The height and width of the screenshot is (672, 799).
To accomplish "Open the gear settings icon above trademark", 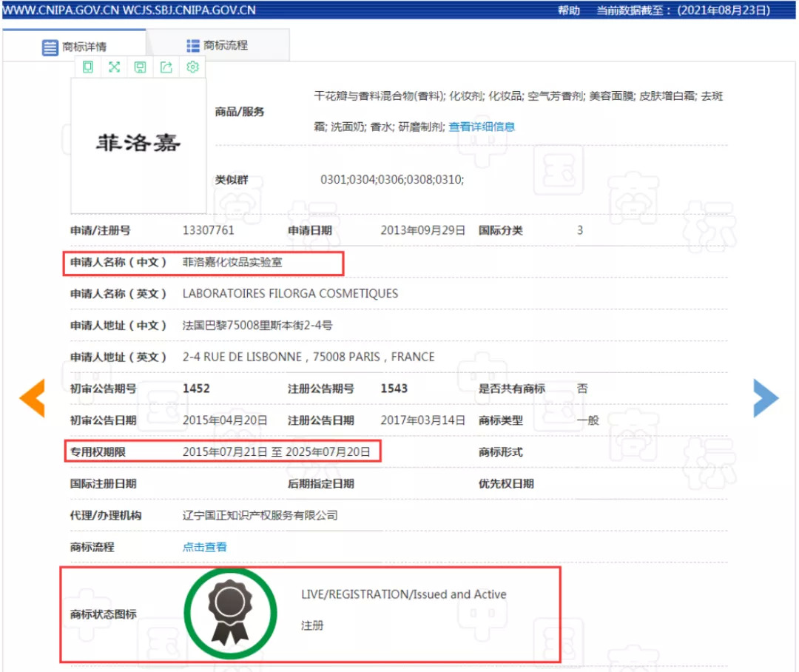I will pyautogui.click(x=192, y=67).
